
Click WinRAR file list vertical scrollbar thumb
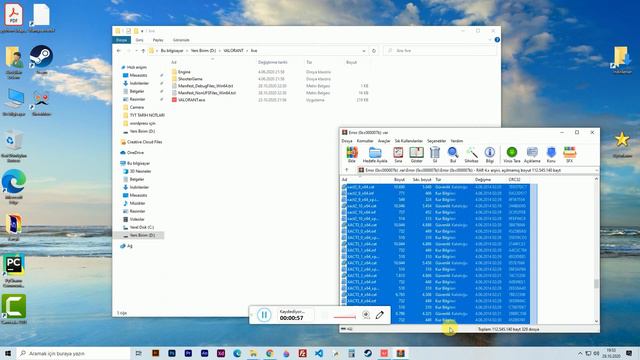tap(596, 283)
